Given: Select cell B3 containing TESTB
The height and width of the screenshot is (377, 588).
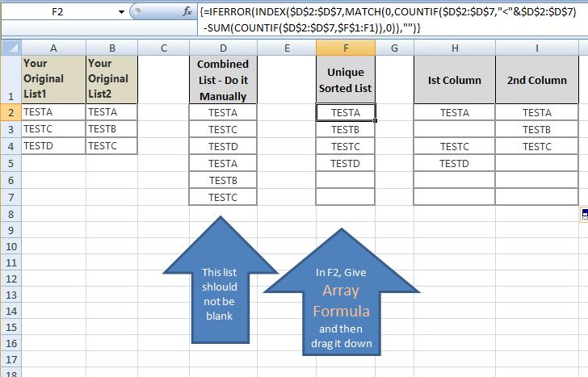Looking at the screenshot, I should [x=111, y=129].
